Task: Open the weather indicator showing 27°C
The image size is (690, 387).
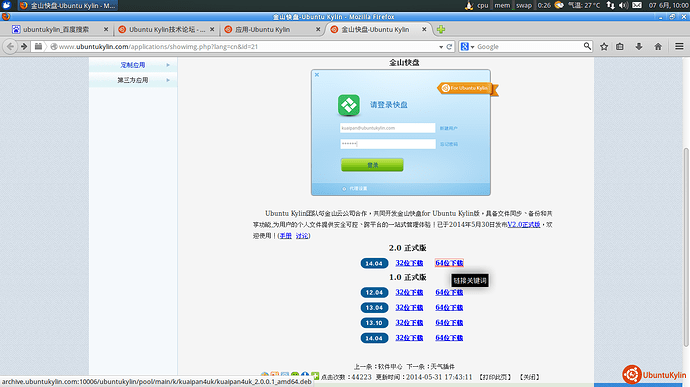Action: click(578, 5)
